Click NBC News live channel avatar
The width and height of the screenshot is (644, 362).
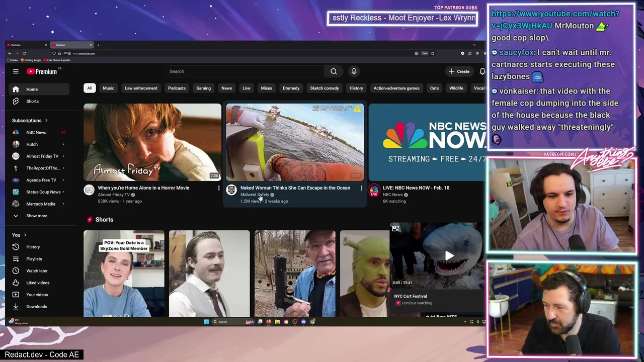click(x=374, y=190)
